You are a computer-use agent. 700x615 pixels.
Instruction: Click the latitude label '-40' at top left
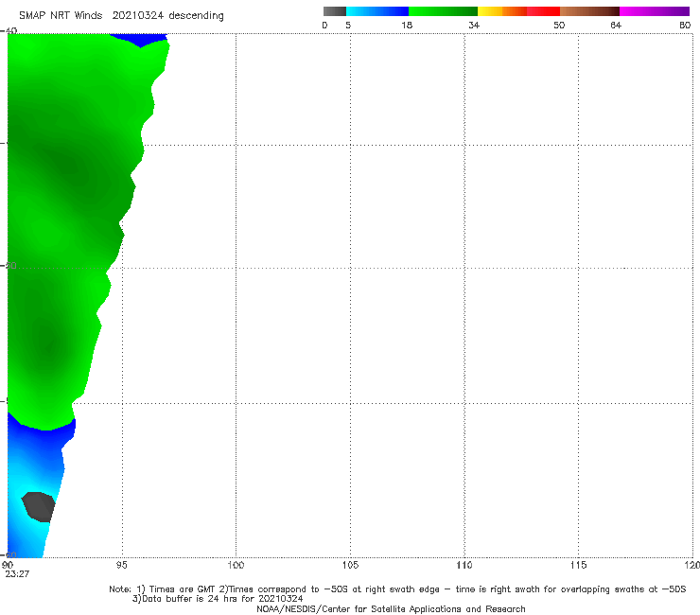[9, 31]
